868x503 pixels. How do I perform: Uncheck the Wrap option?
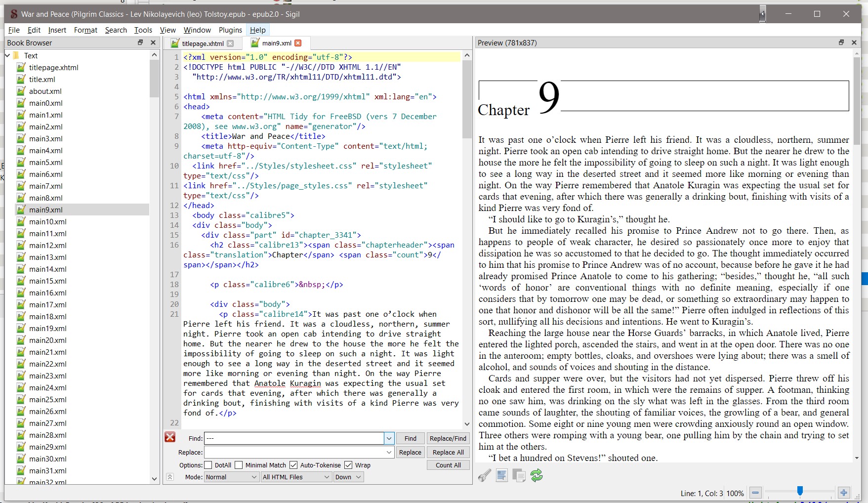point(348,465)
